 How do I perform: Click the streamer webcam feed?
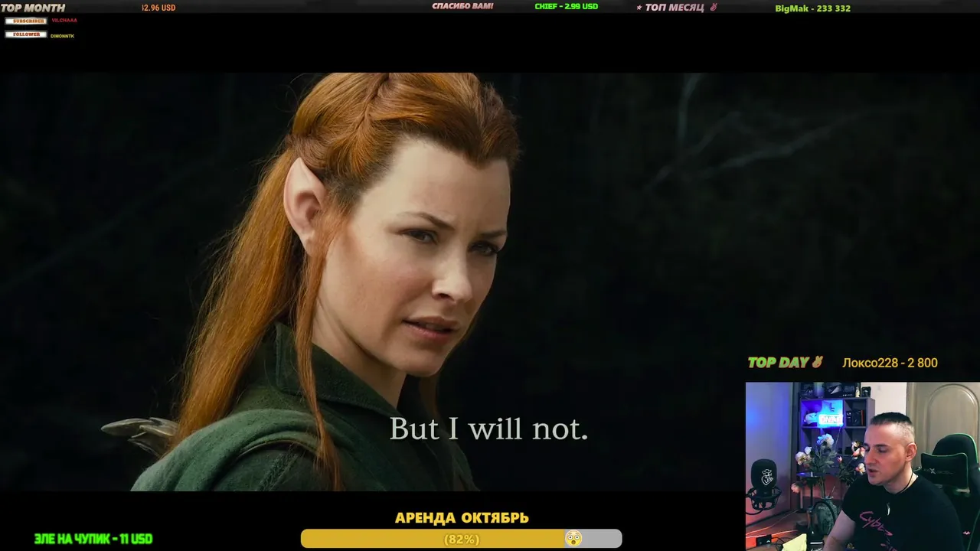(863, 466)
